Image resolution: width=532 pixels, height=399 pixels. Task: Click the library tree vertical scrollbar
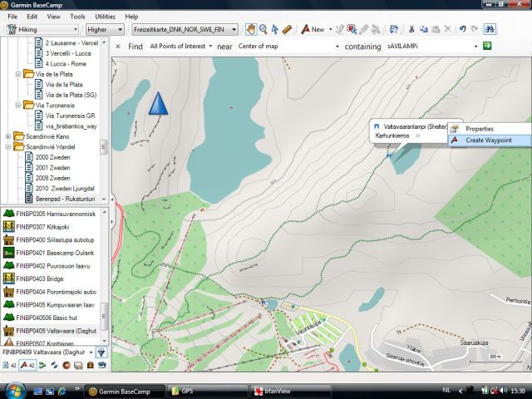tap(105, 146)
